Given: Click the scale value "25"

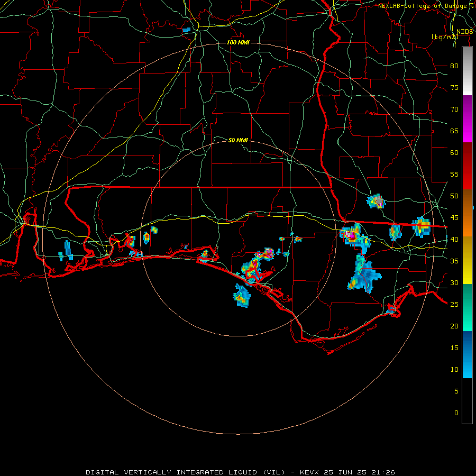Looking at the screenshot, I should coord(454,304).
